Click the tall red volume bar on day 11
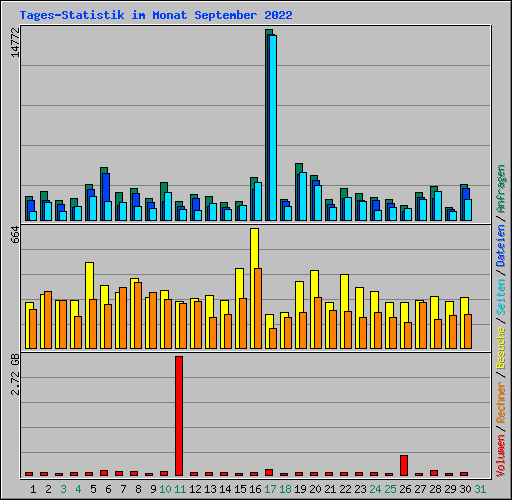This screenshot has height=500, width=512. [179, 416]
